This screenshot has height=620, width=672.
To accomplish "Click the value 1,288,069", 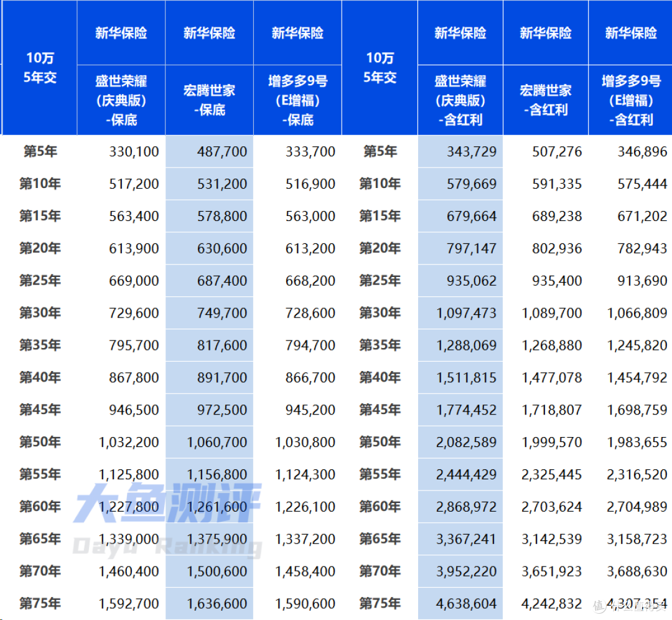I will click(466, 345).
